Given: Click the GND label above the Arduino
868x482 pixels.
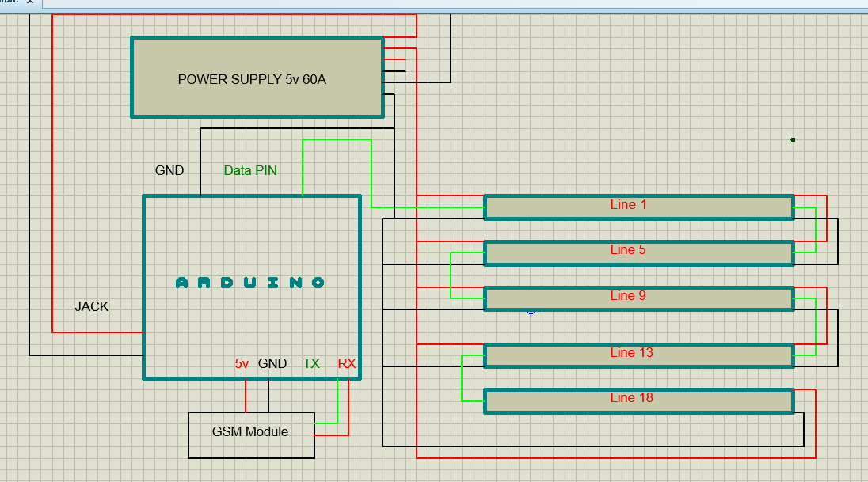Looking at the screenshot, I should click(169, 170).
